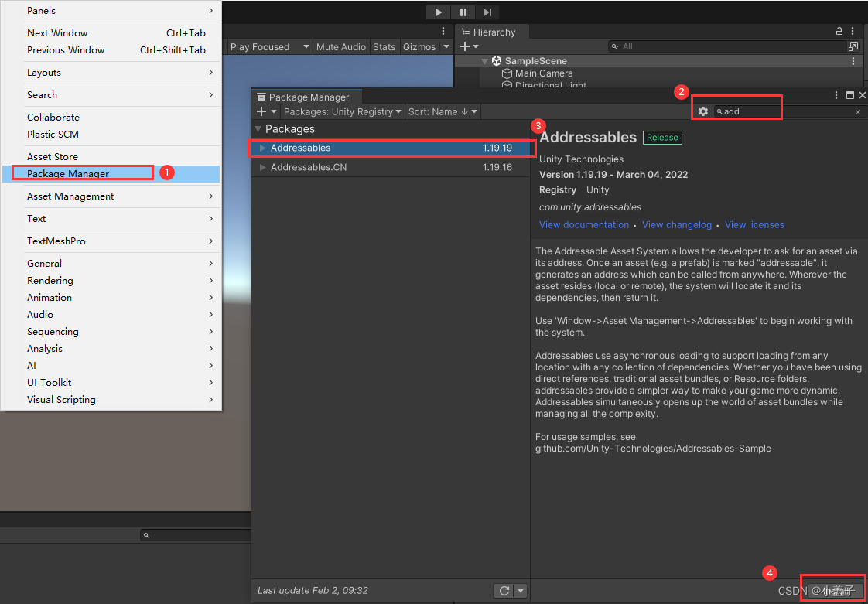Refresh the package list
The width and height of the screenshot is (868, 604).
[504, 591]
